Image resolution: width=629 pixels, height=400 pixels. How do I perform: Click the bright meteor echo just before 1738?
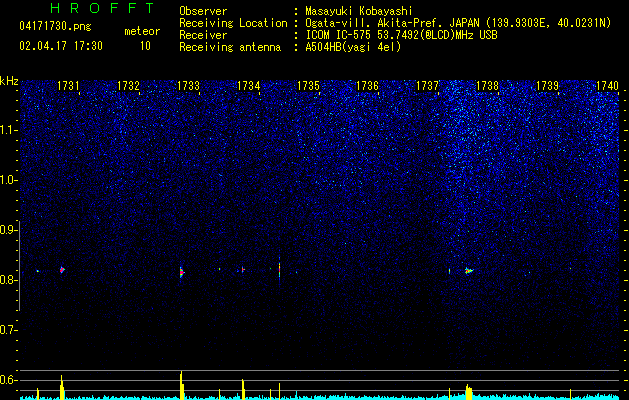tap(469, 271)
